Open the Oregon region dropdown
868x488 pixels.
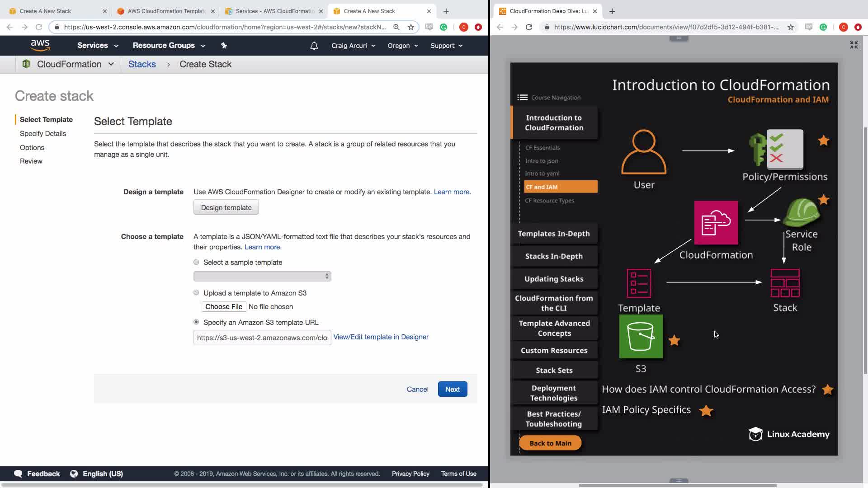(402, 46)
